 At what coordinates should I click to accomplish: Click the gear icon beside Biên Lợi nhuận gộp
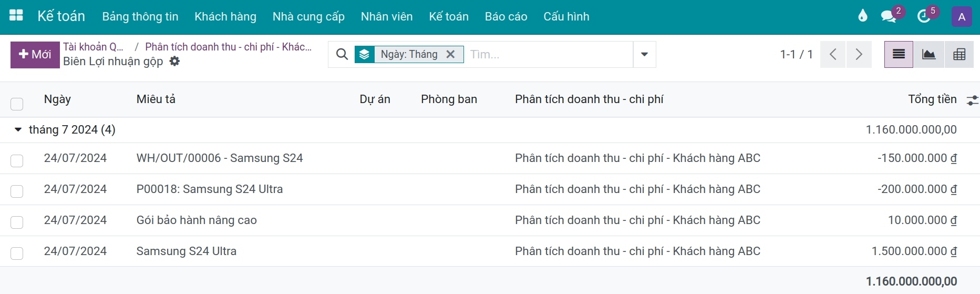(174, 62)
